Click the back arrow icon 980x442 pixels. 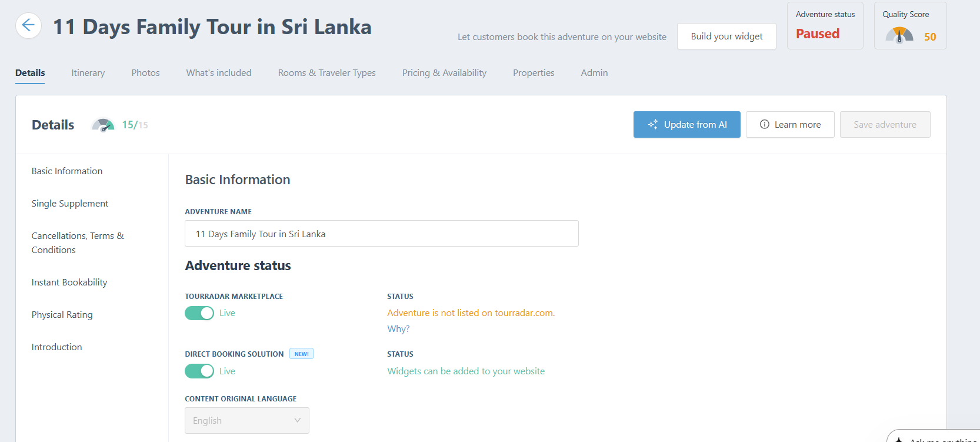[28, 26]
